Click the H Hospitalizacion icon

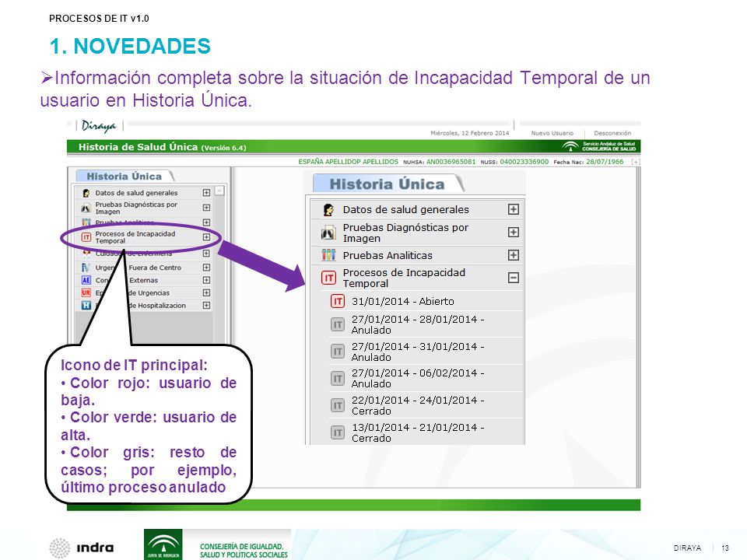point(86,305)
